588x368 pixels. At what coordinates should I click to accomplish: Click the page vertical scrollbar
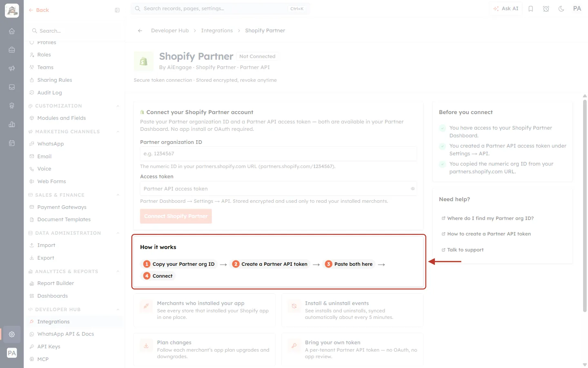click(x=585, y=206)
